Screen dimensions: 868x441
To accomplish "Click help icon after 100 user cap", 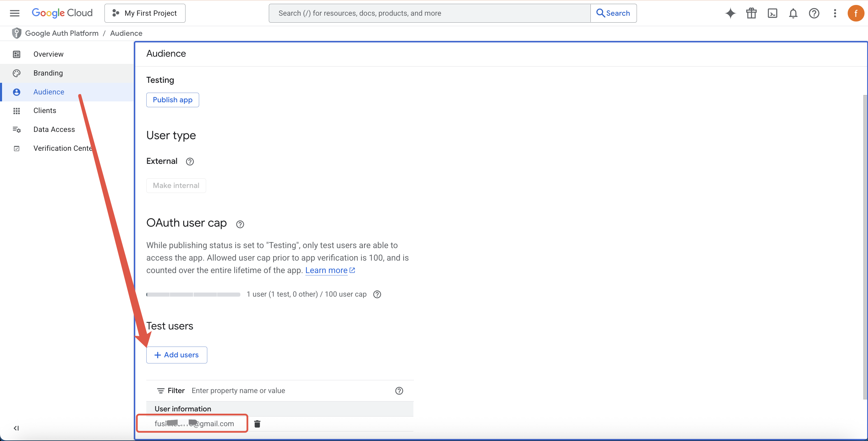I will pyautogui.click(x=377, y=294).
